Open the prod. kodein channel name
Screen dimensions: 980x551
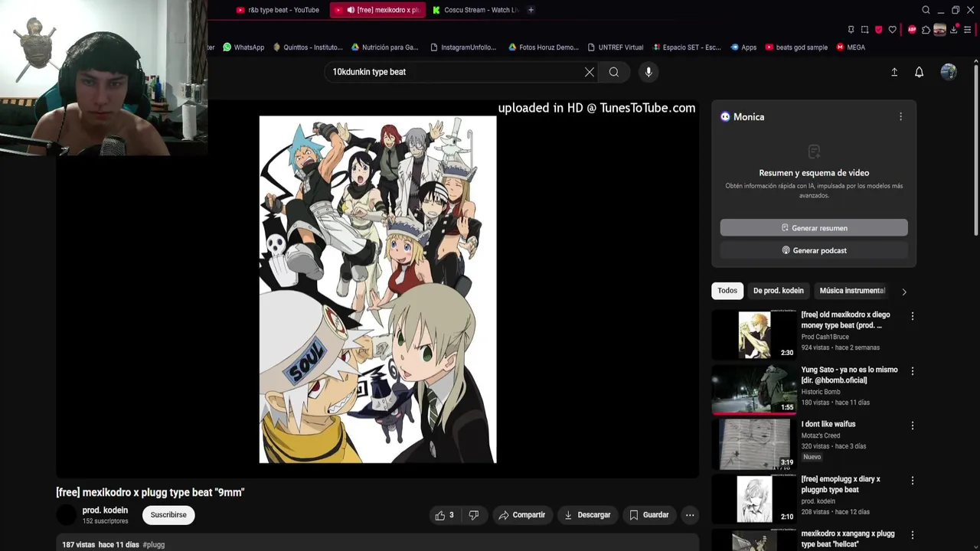[x=105, y=510]
